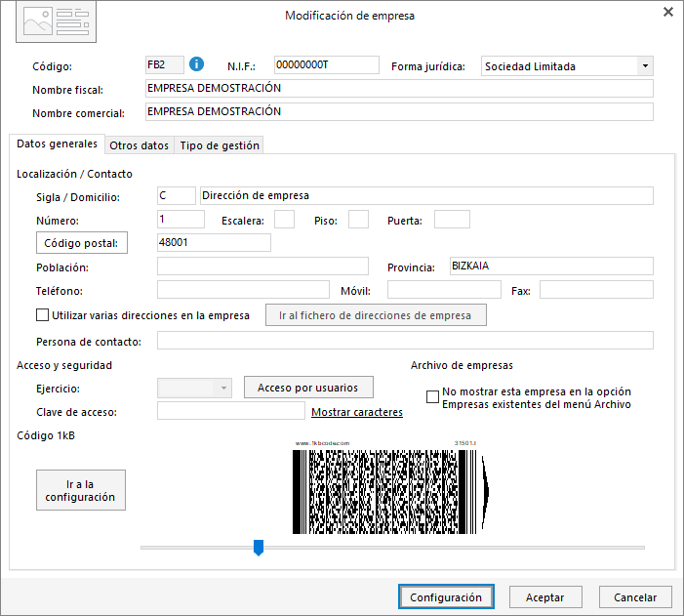Screen dimensions: 684x616
Task: Click the Provincia field showing BIZKAIA
Action: 551,266
